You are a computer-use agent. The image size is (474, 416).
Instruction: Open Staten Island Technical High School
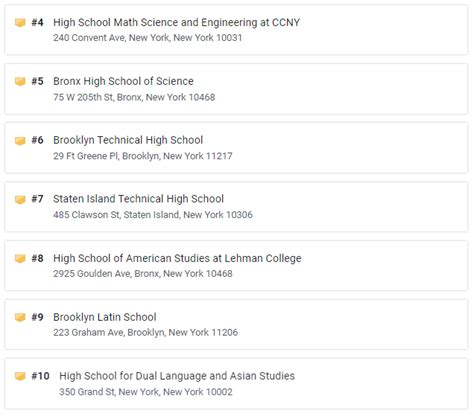pyautogui.click(x=138, y=199)
